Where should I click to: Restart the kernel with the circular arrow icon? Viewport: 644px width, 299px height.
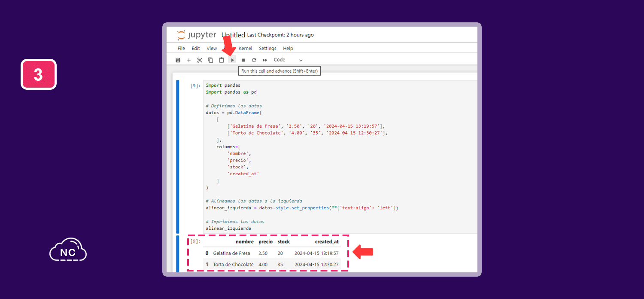254,60
